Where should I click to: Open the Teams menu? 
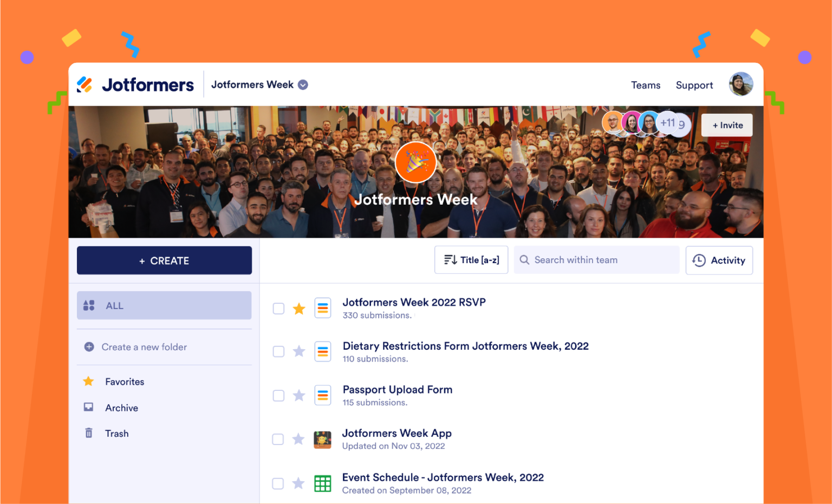[x=646, y=85]
